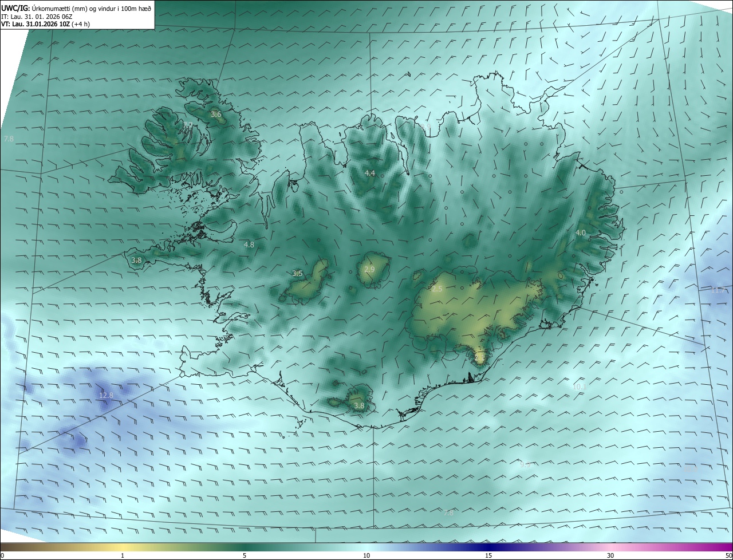Click the 4.8 value on western Iceland
Viewport: 733px width, 560px height.
[x=249, y=244]
